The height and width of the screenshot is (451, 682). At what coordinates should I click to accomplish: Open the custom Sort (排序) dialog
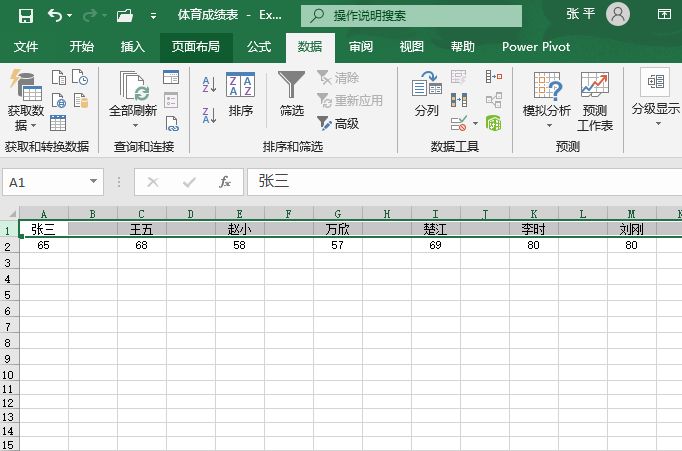241,95
